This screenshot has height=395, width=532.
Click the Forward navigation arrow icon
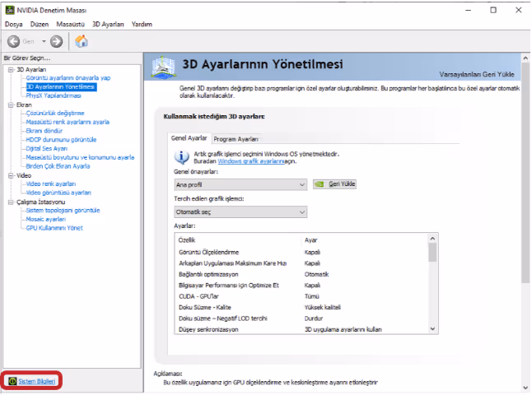click(56, 41)
